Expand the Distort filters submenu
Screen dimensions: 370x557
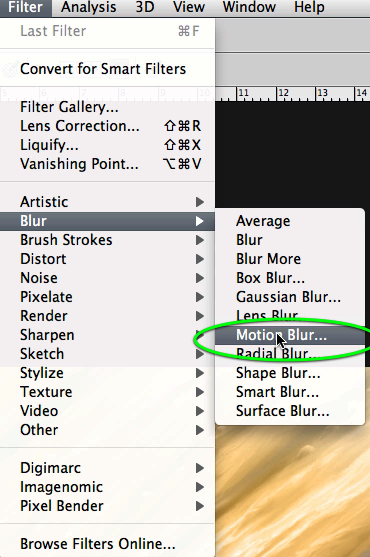click(x=107, y=259)
